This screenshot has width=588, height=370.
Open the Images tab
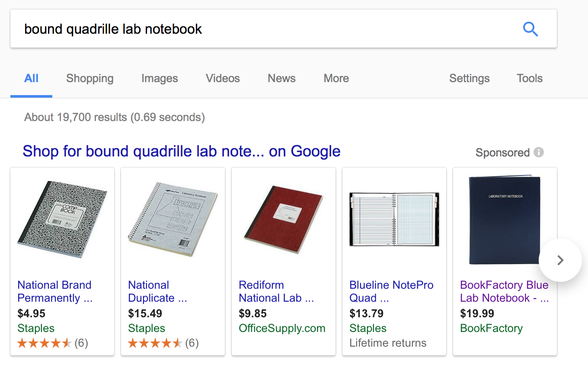(x=160, y=78)
